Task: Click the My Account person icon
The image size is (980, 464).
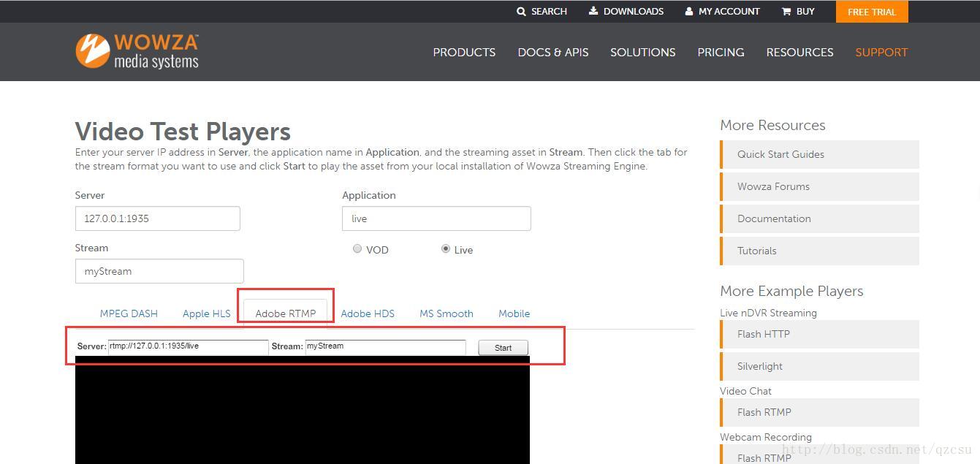Action: (689, 12)
